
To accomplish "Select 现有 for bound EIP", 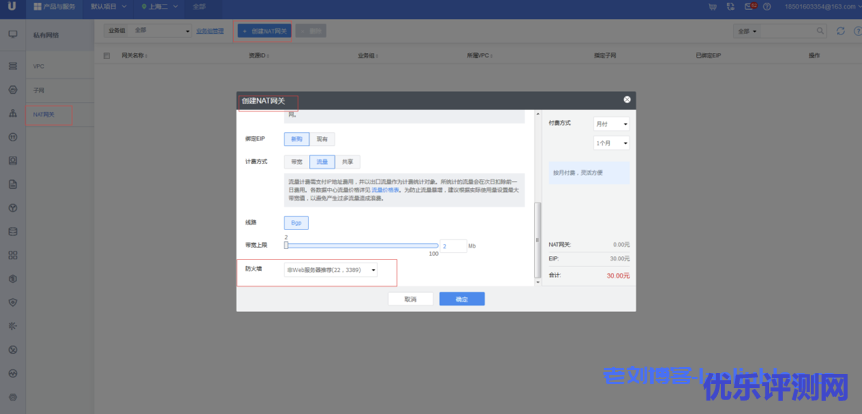I will pyautogui.click(x=322, y=139).
